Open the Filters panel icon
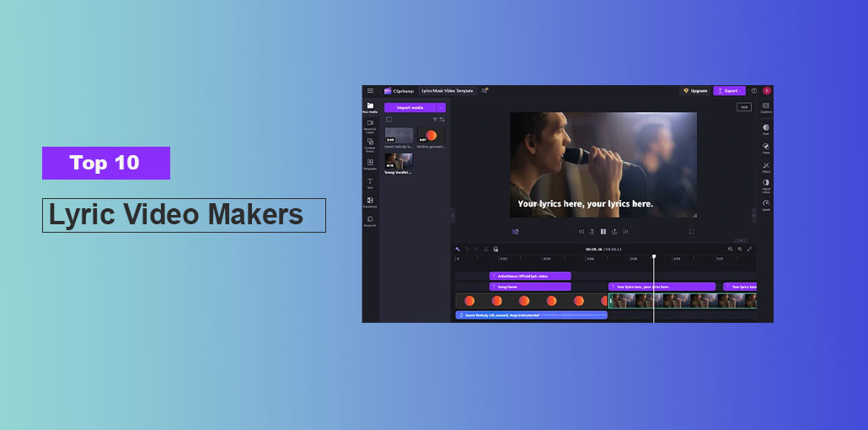This screenshot has width=868, height=430. (766, 148)
